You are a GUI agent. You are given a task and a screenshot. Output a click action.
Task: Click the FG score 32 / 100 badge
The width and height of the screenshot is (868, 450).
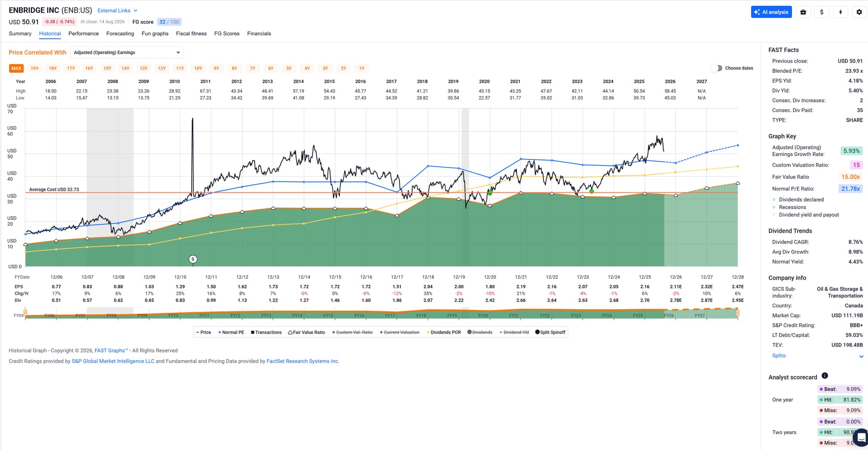(x=169, y=22)
